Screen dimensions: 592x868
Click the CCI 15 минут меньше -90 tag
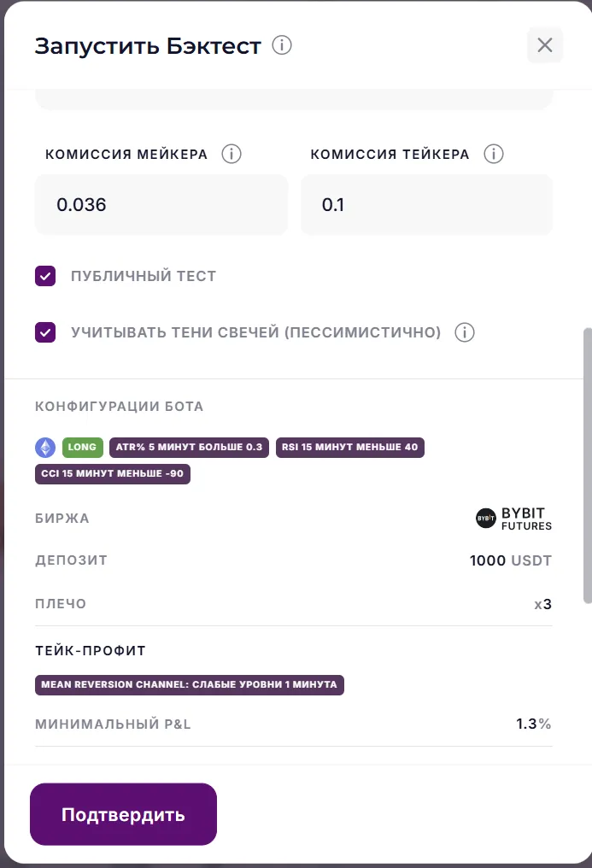tap(112, 475)
